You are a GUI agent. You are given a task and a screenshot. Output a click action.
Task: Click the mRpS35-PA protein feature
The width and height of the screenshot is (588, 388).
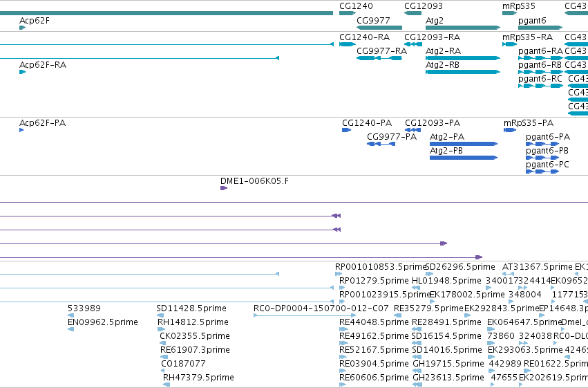point(510,130)
